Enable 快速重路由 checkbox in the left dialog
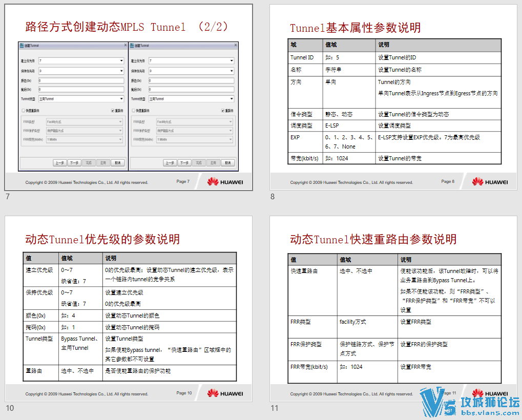The height and width of the screenshot is (420, 522). tap(23, 111)
